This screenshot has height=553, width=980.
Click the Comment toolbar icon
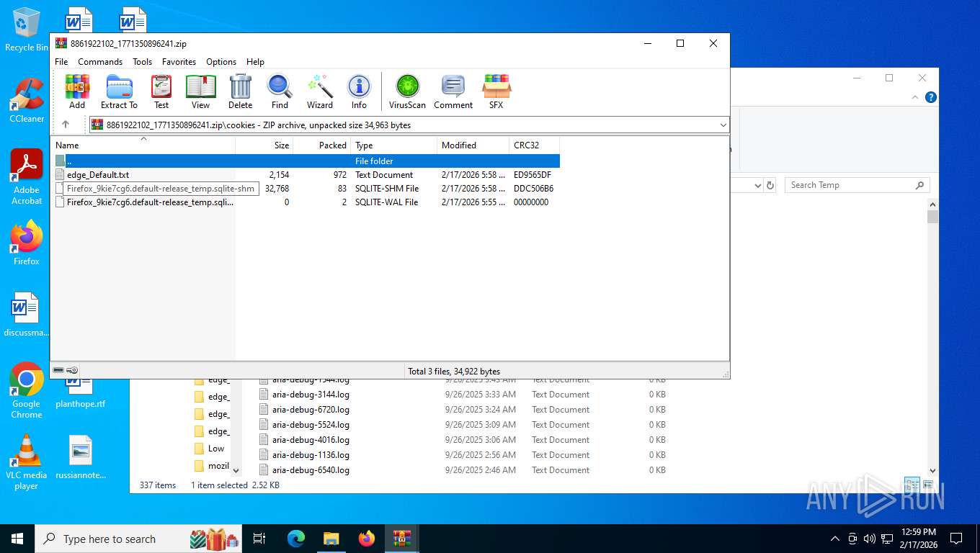(x=453, y=91)
